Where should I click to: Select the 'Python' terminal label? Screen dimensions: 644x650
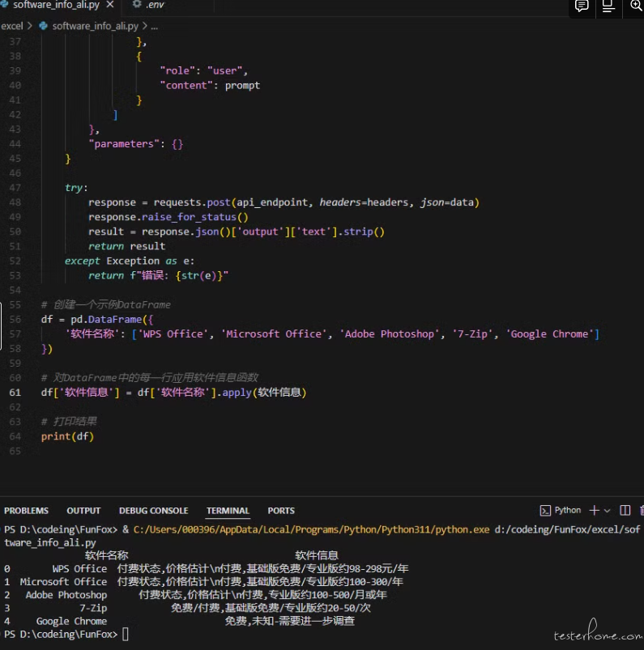tap(568, 510)
